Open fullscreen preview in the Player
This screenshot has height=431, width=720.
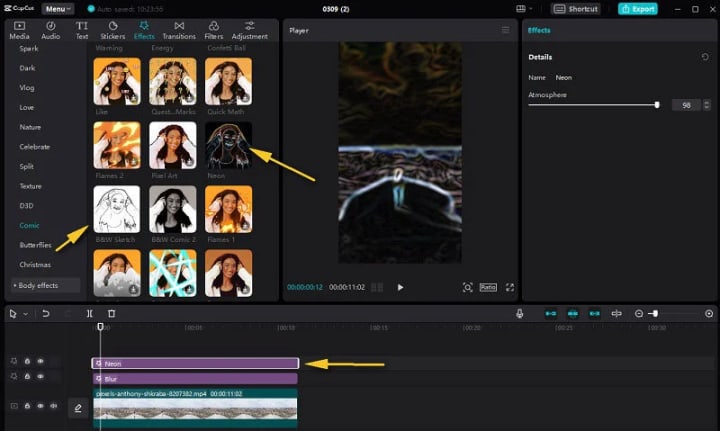tap(510, 287)
